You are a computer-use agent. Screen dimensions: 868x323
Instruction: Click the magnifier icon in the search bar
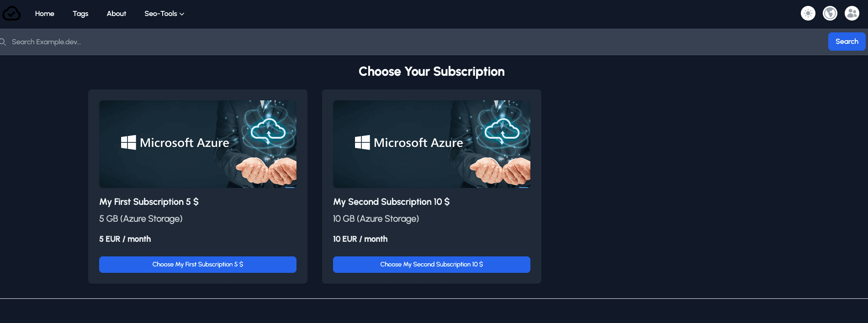(x=4, y=42)
